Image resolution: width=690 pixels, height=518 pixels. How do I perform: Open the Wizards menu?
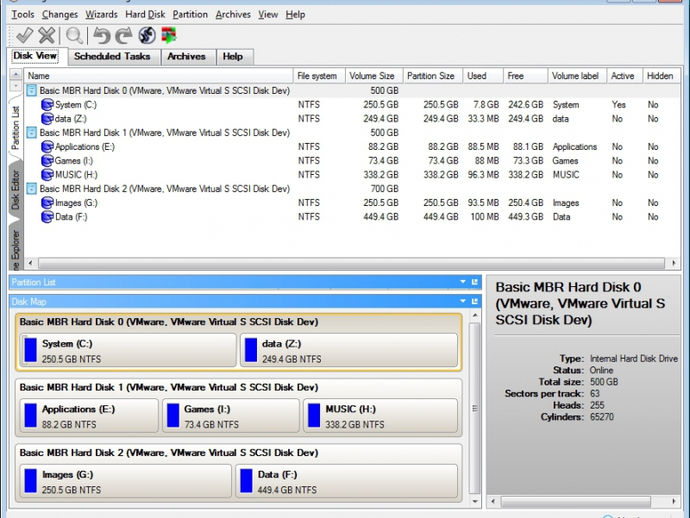point(102,15)
